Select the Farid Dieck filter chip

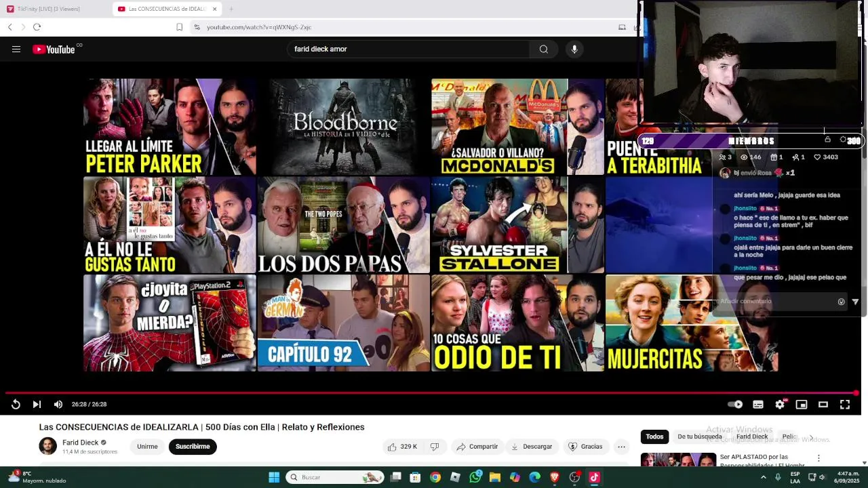752,436
